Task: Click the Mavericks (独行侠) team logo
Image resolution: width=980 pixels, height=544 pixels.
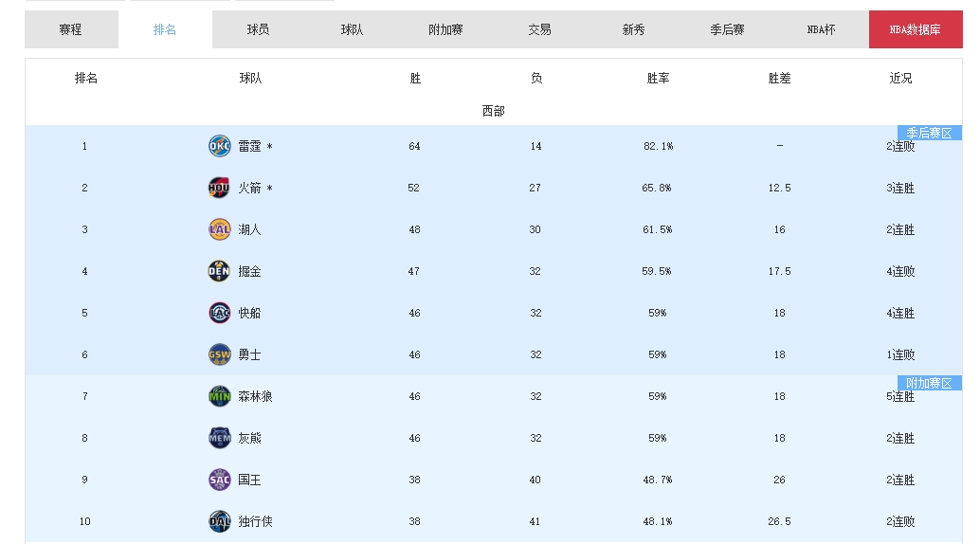Action: click(x=219, y=521)
